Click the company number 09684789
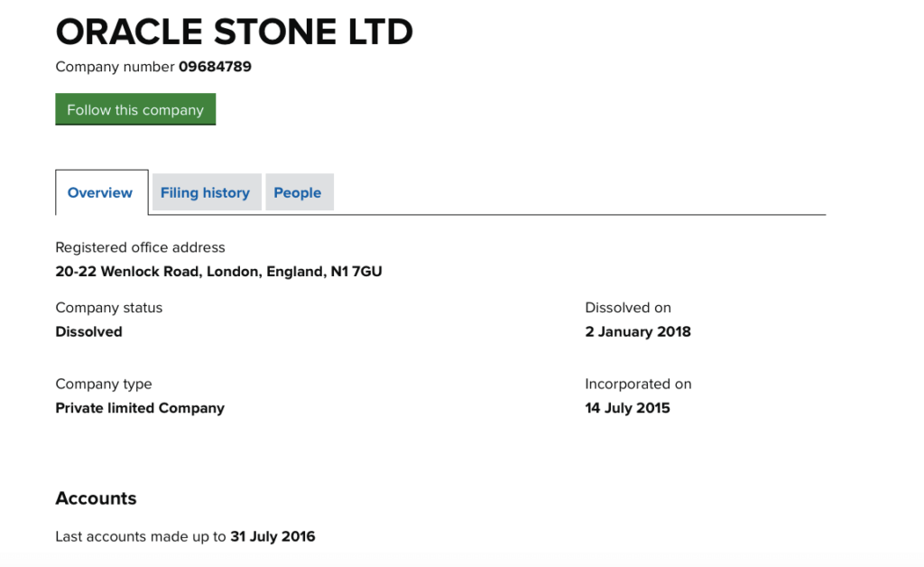The image size is (924, 567). pyautogui.click(x=215, y=67)
